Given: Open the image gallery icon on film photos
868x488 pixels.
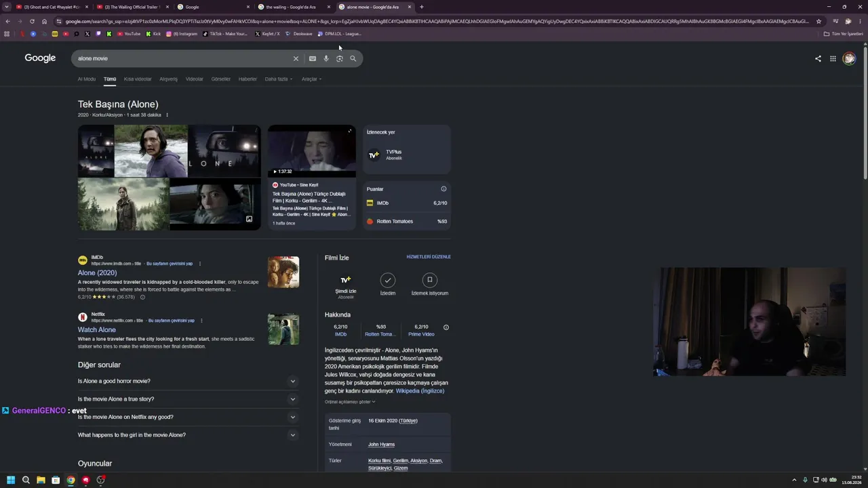Looking at the screenshot, I should tap(249, 219).
